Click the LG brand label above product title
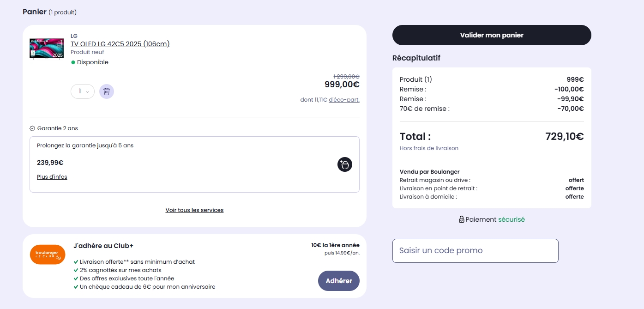This screenshot has width=644, height=309. pyautogui.click(x=74, y=36)
